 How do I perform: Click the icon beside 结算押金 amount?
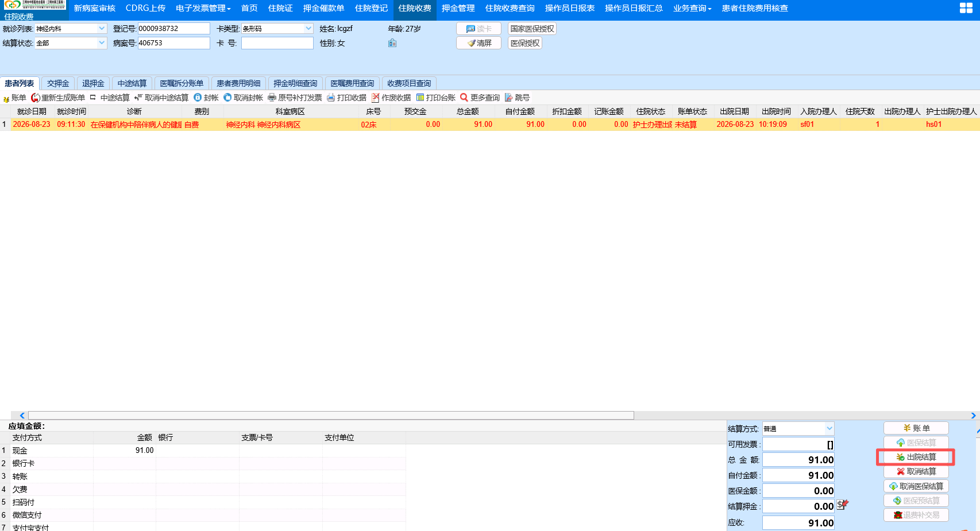[x=842, y=505]
